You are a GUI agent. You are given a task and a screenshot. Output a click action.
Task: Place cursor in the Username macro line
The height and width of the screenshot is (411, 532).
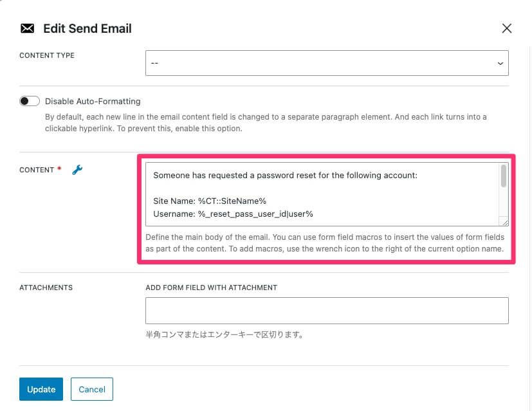[x=233, y=214]
